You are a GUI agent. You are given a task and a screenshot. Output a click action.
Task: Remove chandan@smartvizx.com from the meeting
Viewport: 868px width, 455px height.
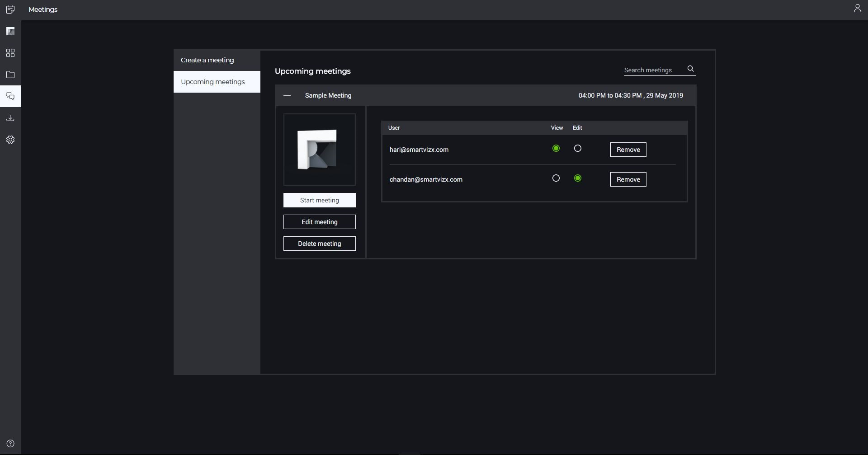pos(628,179)
